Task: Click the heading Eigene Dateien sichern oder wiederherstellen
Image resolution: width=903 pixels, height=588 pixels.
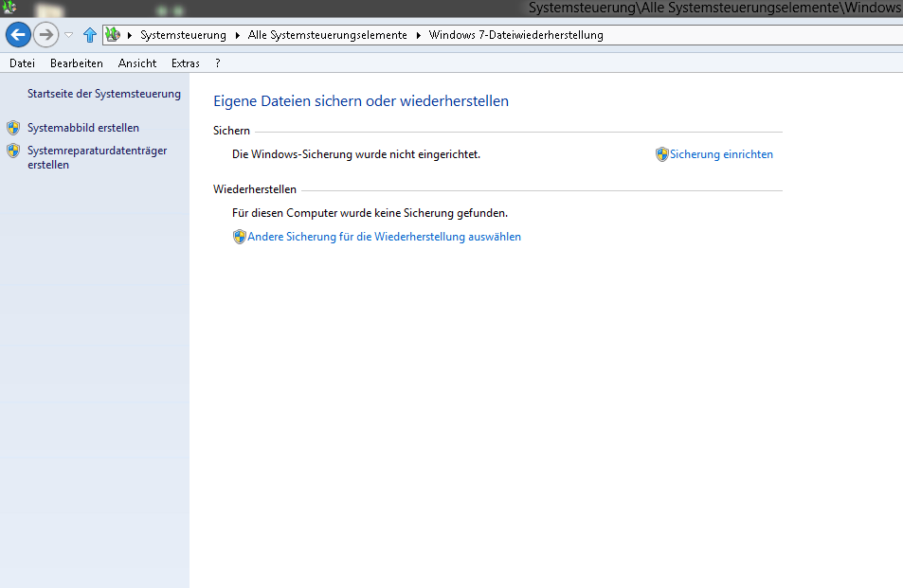Action: (361, 101)
